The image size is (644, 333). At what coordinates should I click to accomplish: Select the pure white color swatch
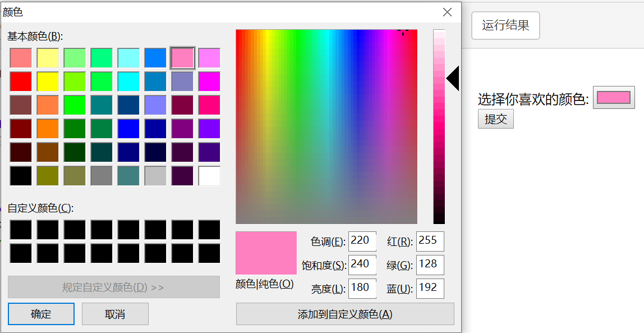[209, 176]
